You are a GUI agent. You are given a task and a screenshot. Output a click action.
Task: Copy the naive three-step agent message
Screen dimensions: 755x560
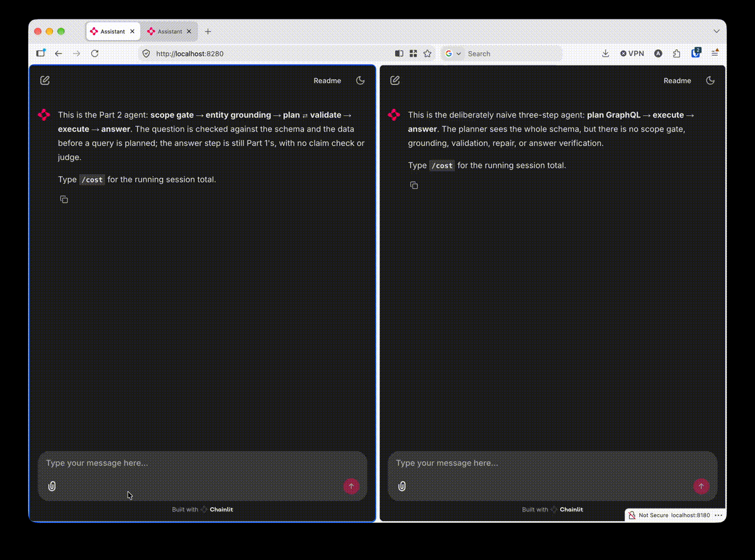(414, 186)
